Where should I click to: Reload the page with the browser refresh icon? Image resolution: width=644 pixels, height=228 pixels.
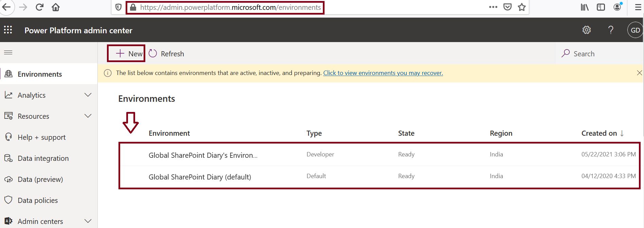click(x=39, y=7)
